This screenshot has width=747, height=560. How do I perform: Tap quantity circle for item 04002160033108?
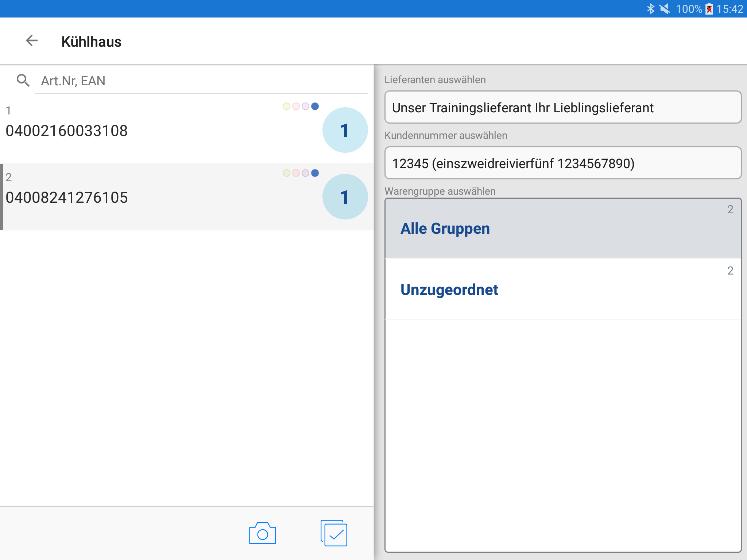[345, 130]
